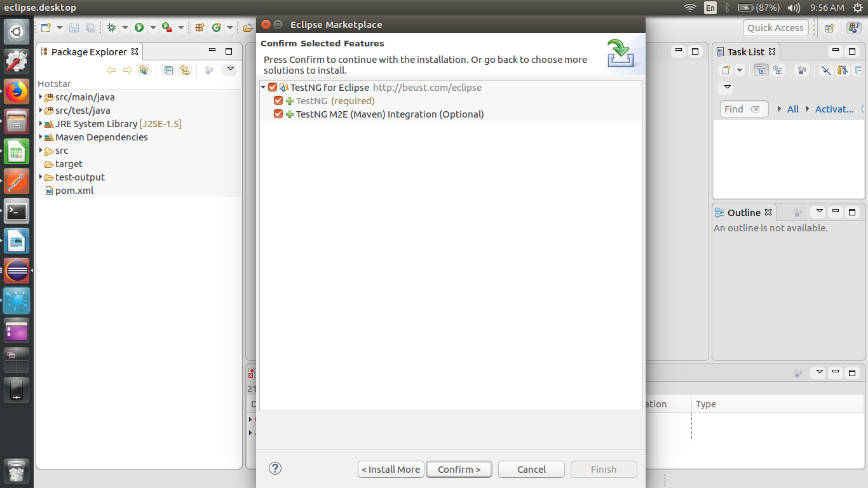
Task: Open the Package Explorer view menu
Action: coord(229,70)
